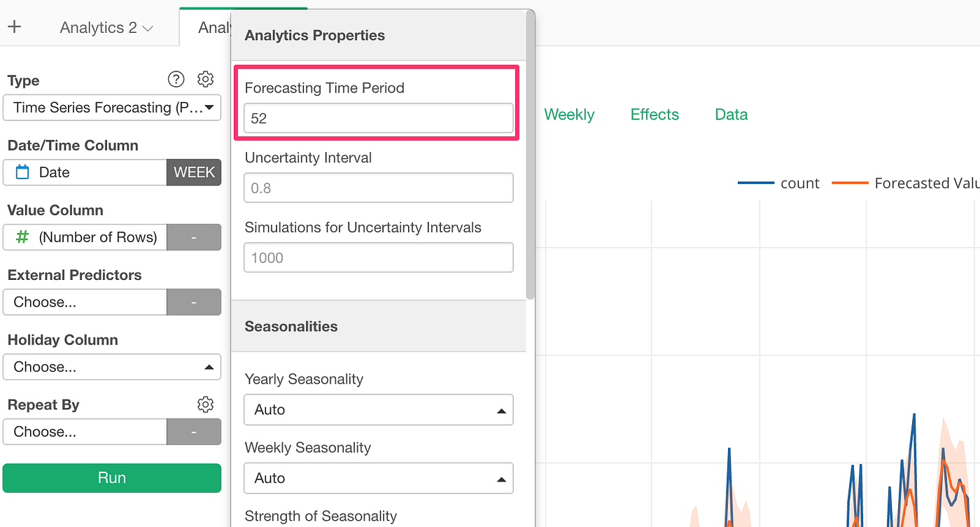The width and height of the screenshot is (980, 527).
Task: Switch to the Analytics 2 tab
Action: 106,28
